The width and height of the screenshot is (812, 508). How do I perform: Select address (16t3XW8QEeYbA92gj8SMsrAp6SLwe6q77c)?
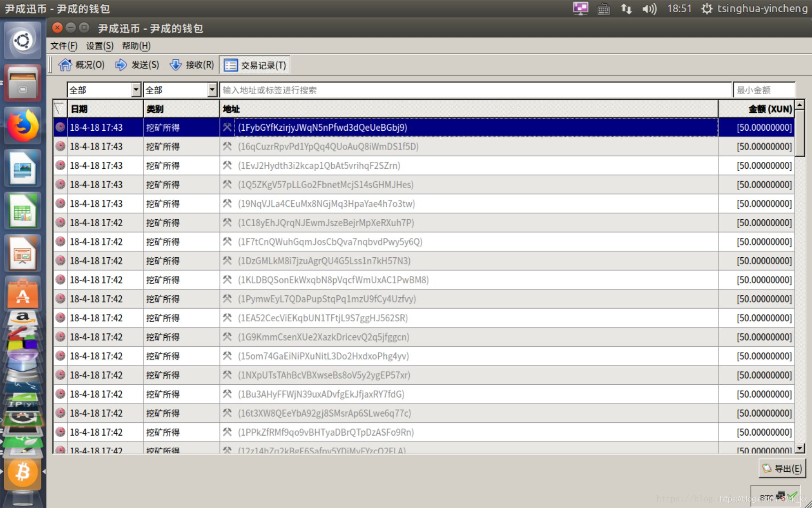pyautogui.click(x=324, y=413)
